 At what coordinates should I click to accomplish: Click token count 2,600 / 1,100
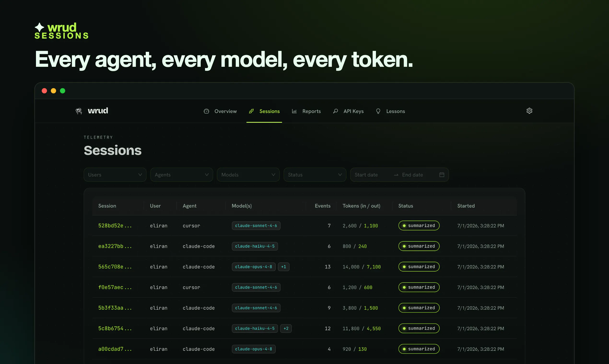tap(360, 226)
